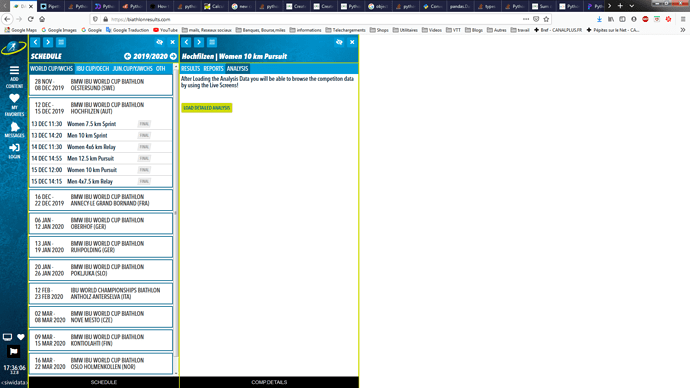This screenshot has width=690, height=388.
Task: Expand the Oestersund World Cup event
Action: [x=101, y=85]
